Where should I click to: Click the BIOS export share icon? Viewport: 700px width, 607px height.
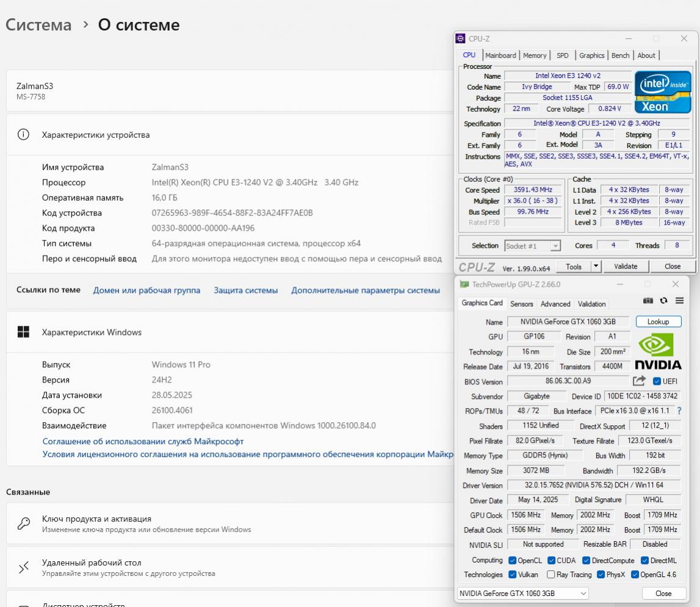click(x=639, y=381)
